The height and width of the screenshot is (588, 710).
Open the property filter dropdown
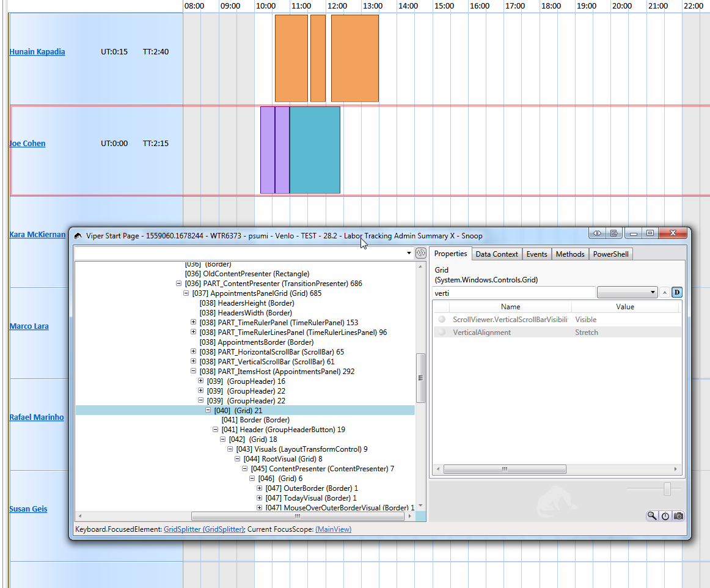[627, 292]
